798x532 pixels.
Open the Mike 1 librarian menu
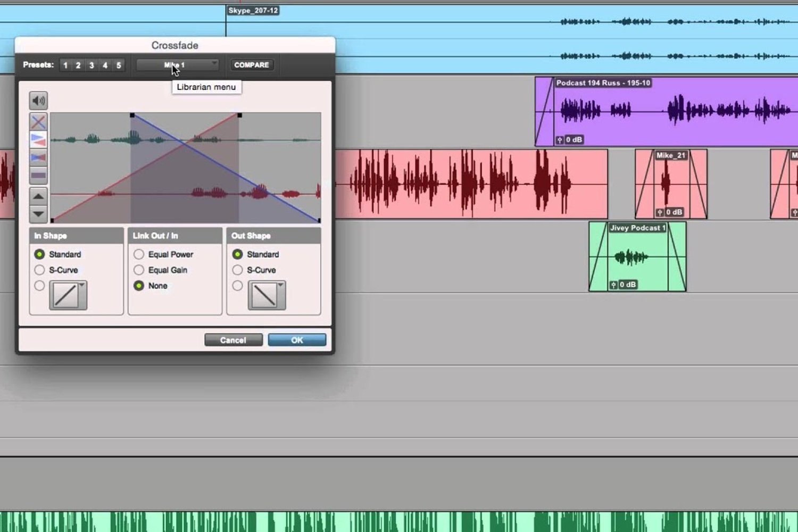tap(177, 64)
